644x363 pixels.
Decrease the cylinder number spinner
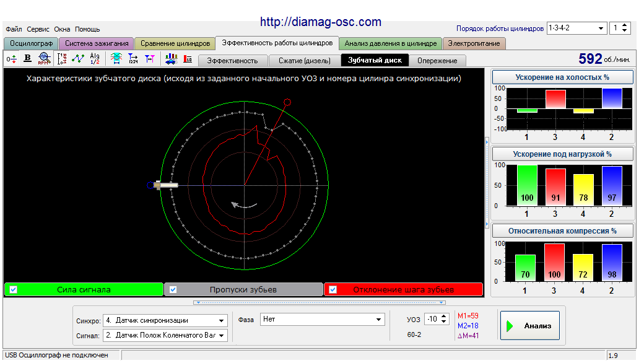pos(625,31)
